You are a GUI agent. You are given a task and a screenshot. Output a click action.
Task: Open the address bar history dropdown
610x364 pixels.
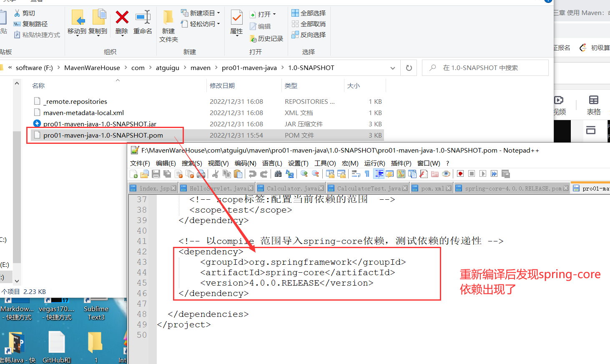pos(393,68)
